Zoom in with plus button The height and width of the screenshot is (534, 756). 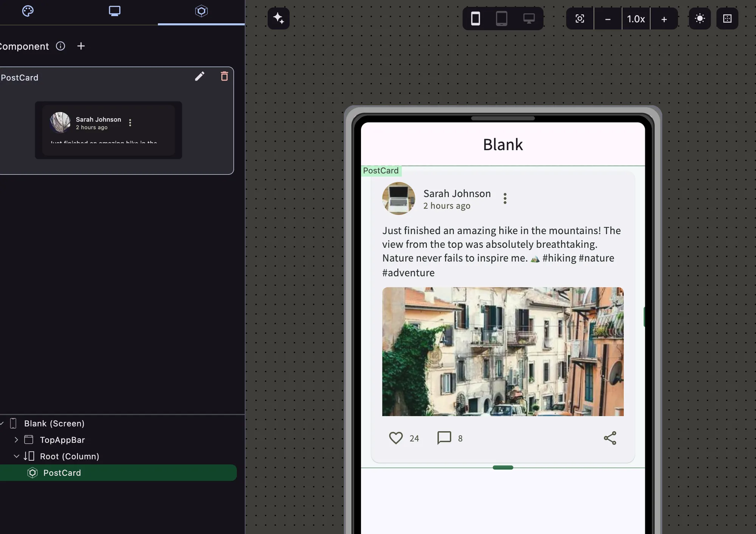[x=664, y=19]
